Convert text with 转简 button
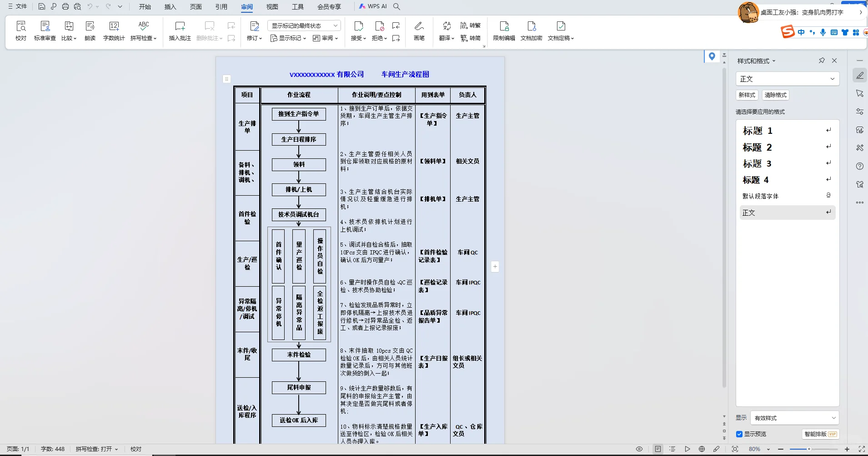The image size is (868, 456). [471, 38]
